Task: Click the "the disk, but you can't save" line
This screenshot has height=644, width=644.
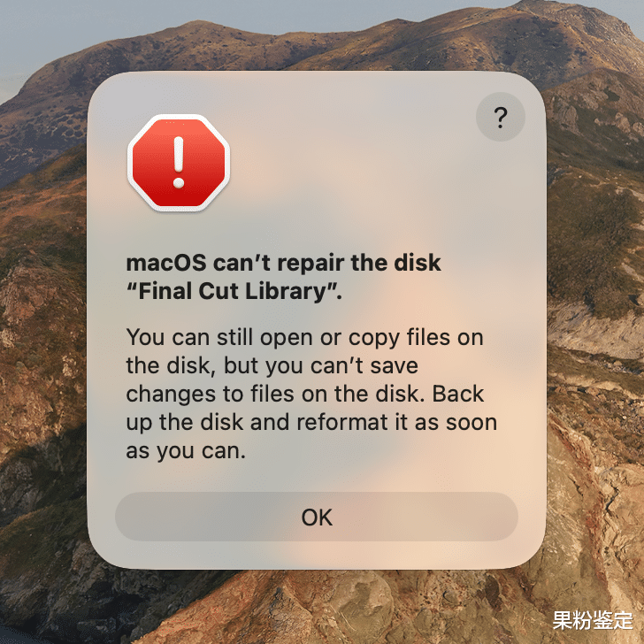Action: click(272, 365)
